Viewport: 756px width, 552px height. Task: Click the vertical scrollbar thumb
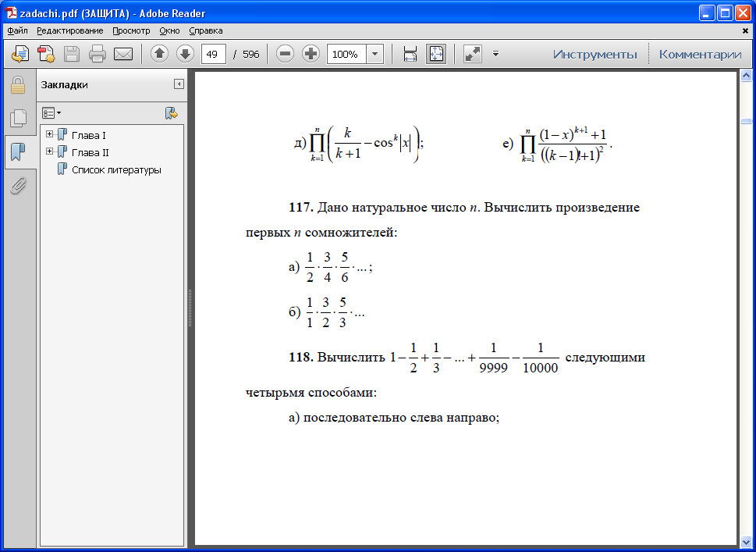745,121
